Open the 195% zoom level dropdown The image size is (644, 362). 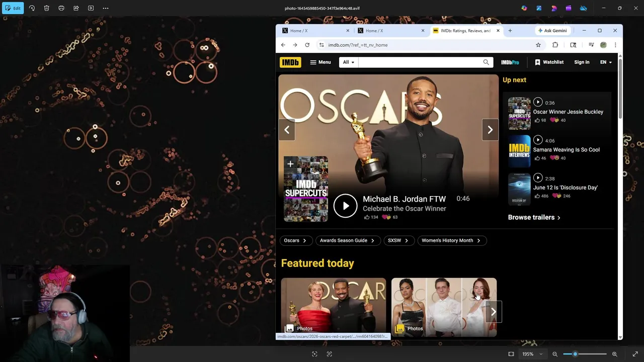click(x=532, y=354)
